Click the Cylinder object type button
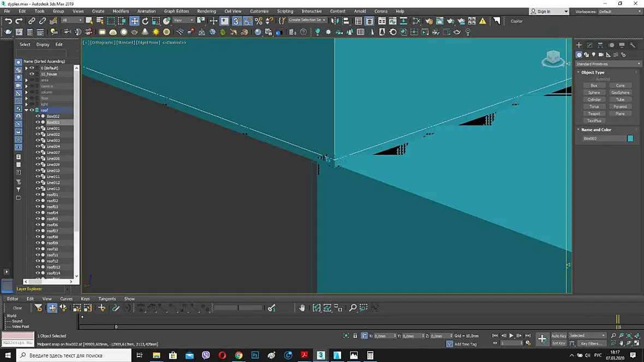 pyautogui.click(x=594, y=100)
